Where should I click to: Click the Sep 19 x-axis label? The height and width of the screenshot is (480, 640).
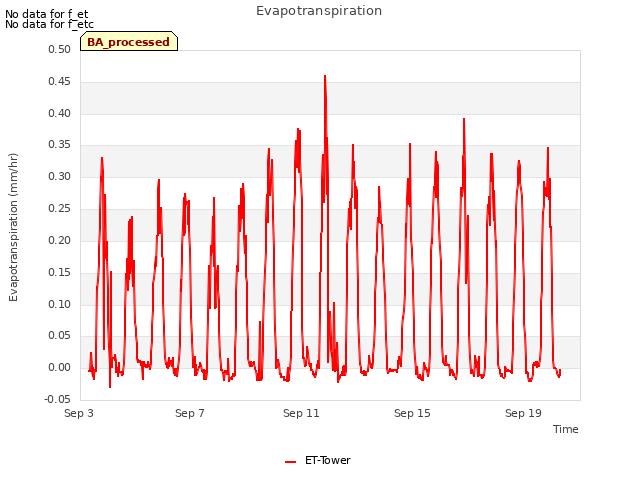(523, 413)
